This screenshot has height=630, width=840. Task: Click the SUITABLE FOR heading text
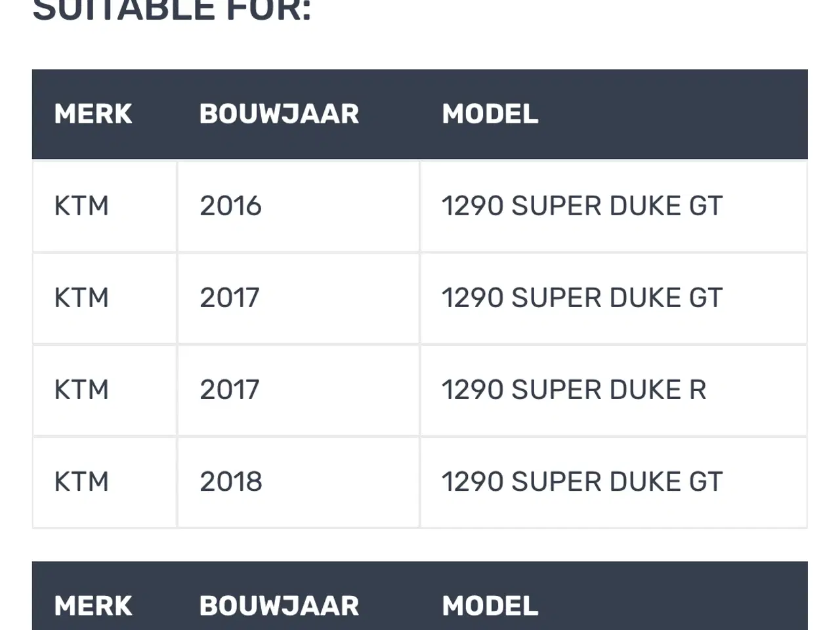pyautogui.click(x=172, y=10)
